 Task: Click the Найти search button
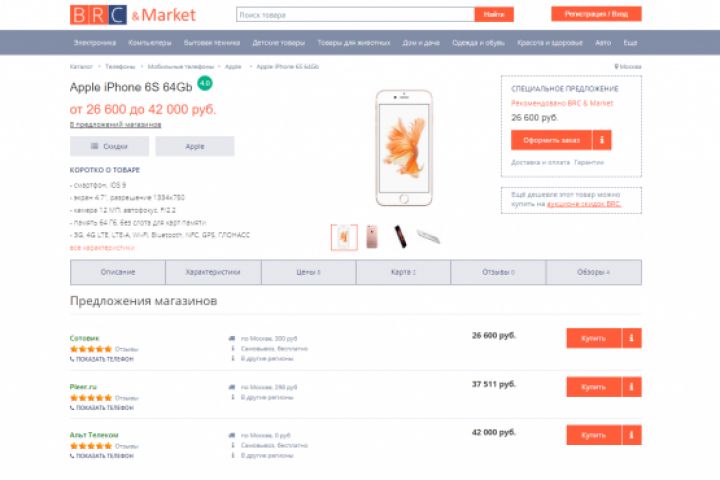pos(494,15)
